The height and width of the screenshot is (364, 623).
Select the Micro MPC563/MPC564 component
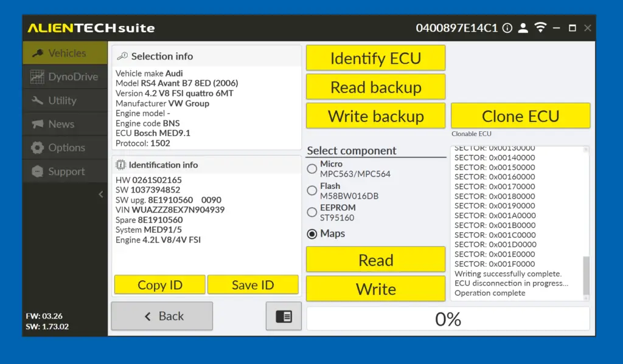(312, 169)
